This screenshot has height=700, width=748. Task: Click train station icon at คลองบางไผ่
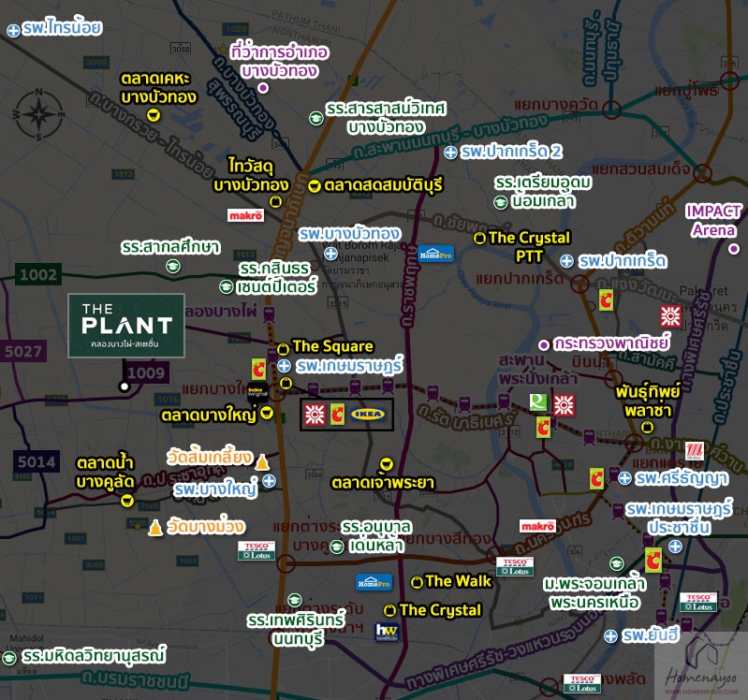click(269, 314)
